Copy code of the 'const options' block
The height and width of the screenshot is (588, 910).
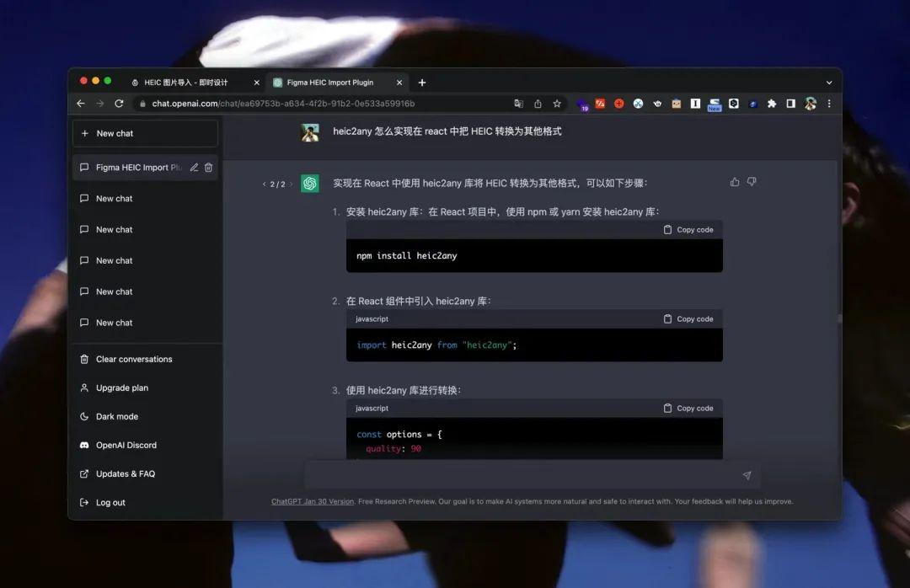[688, 408]
